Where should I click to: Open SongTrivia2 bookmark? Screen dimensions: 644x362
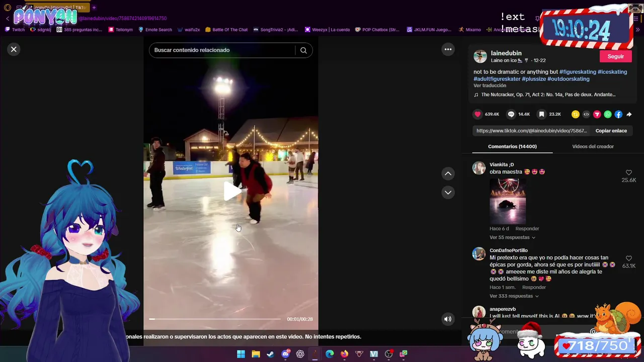276,30
